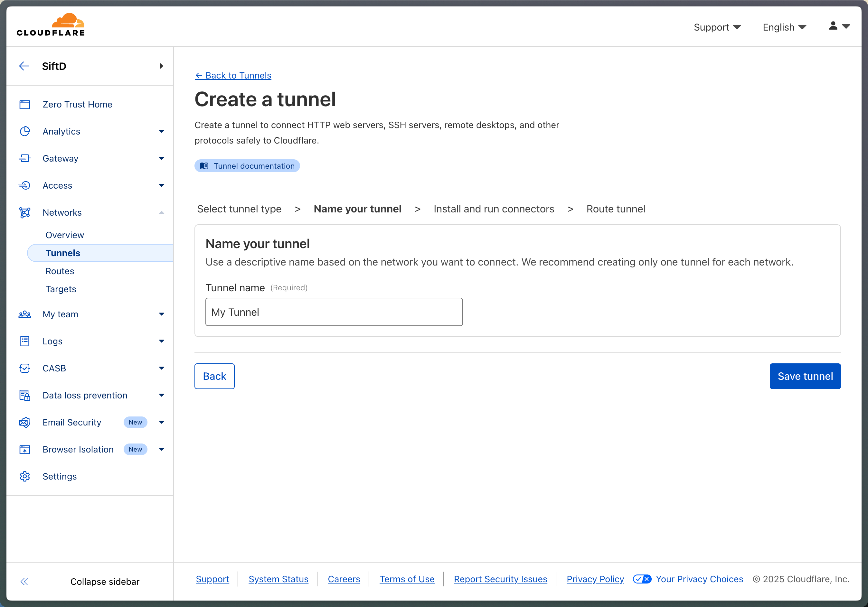The height and width of the screenshot is (607, 868).
Task: Click the Networks sidebar icon
Action: [x=24, y=212]
